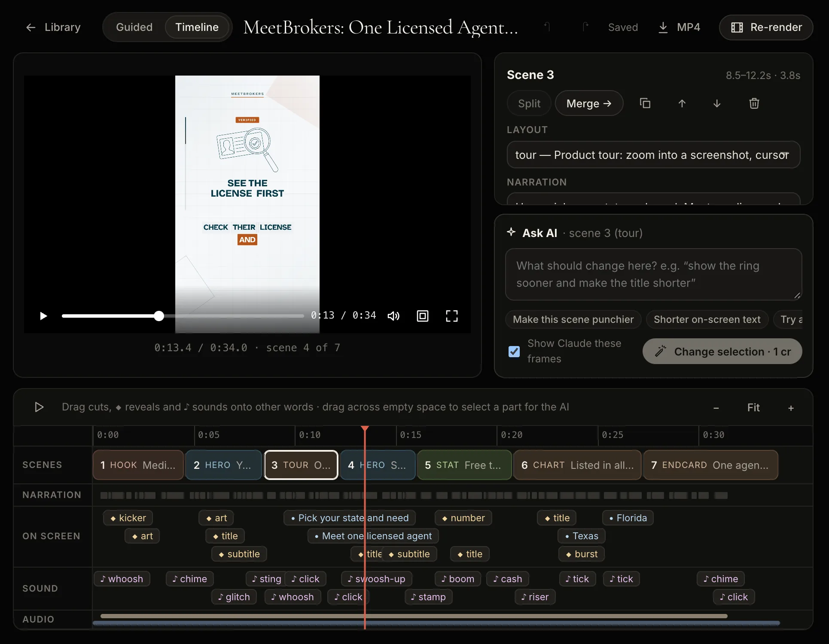
Task: Click the burst on-screen chip
Action: click(582, 554)
